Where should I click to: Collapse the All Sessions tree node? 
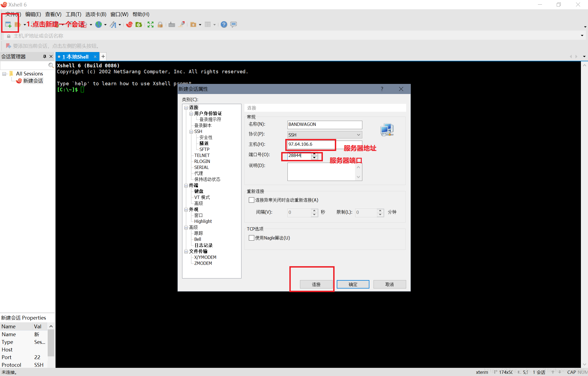click(4, 74)
